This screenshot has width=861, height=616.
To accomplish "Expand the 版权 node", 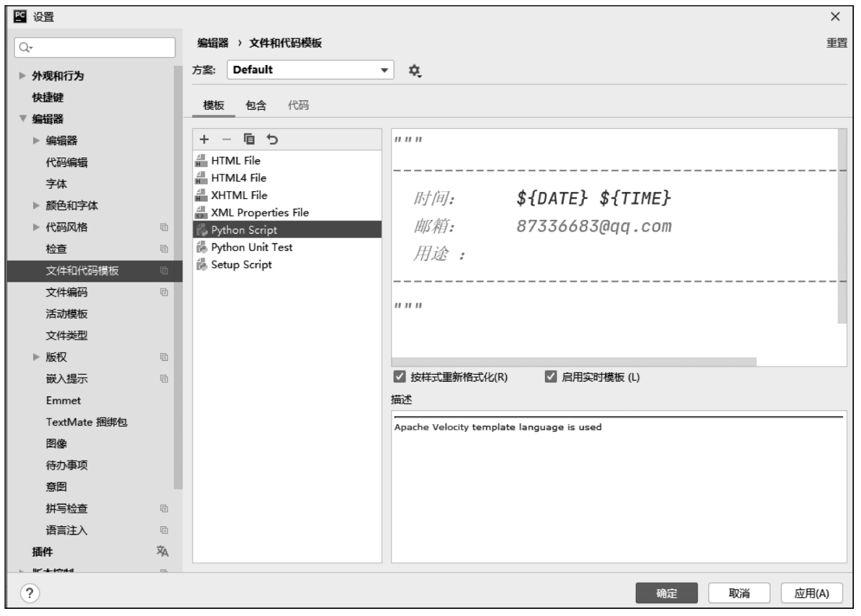I will (x=36, y=357).
